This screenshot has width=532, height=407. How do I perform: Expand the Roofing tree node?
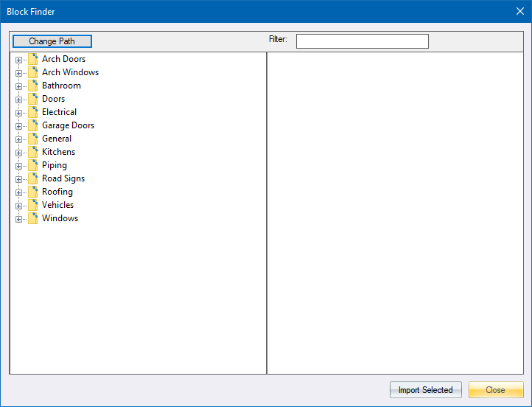click(19, 192)
